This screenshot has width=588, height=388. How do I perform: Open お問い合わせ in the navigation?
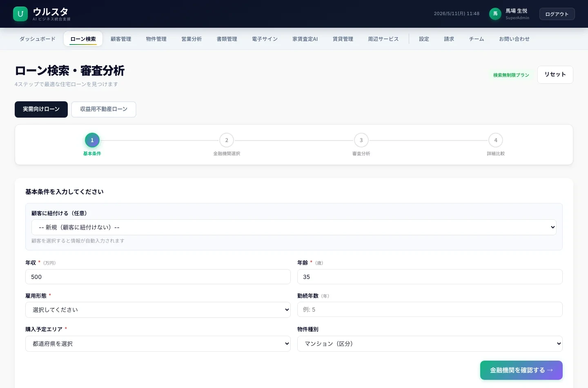(514, 39)
